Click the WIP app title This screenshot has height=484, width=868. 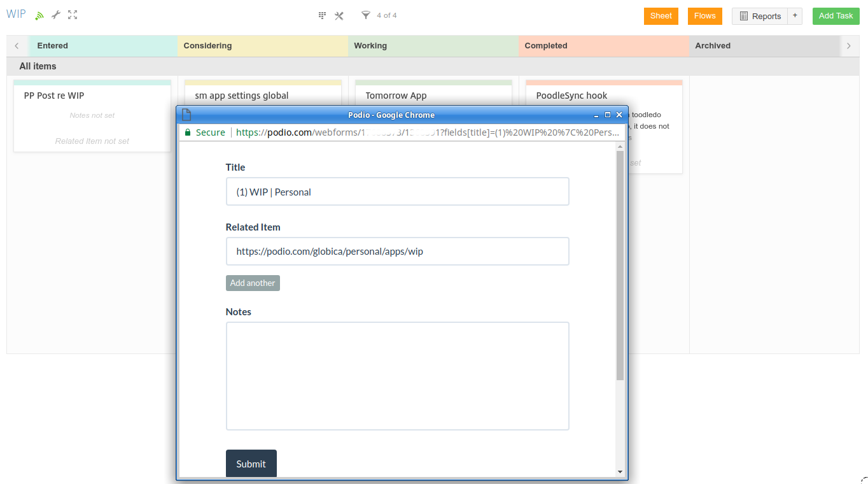click(16, 15)
